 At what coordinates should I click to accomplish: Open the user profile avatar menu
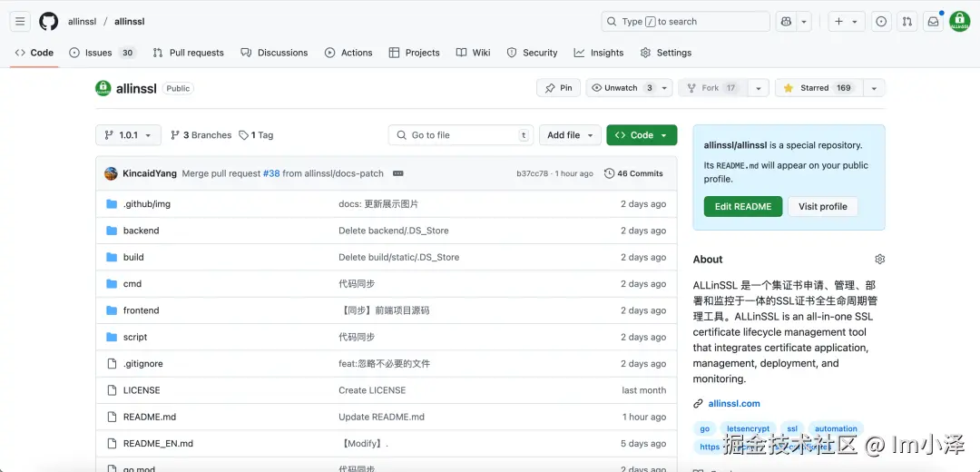tap(959, 21)
